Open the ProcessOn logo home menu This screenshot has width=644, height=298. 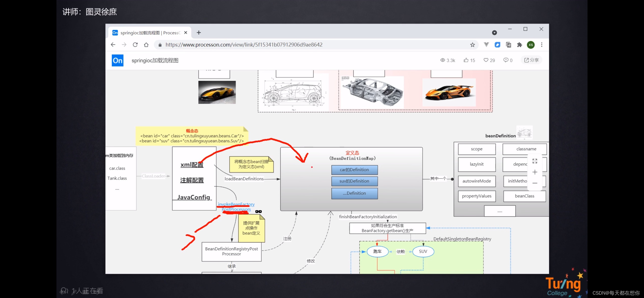118,60
